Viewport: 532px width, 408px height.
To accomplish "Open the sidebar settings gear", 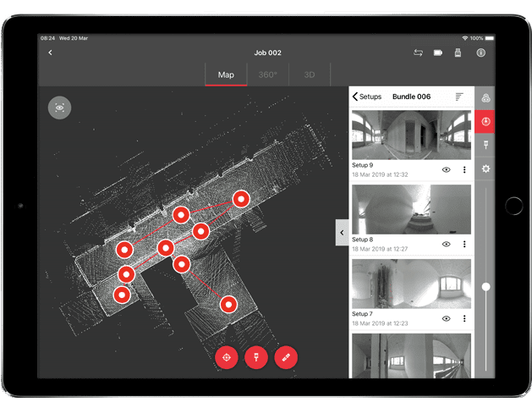I will coord(485,168).
